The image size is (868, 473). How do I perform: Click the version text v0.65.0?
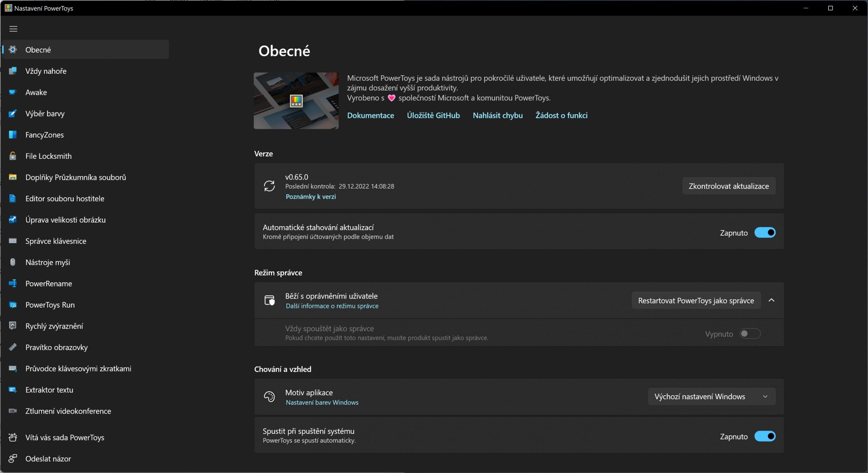click(297, 177)
